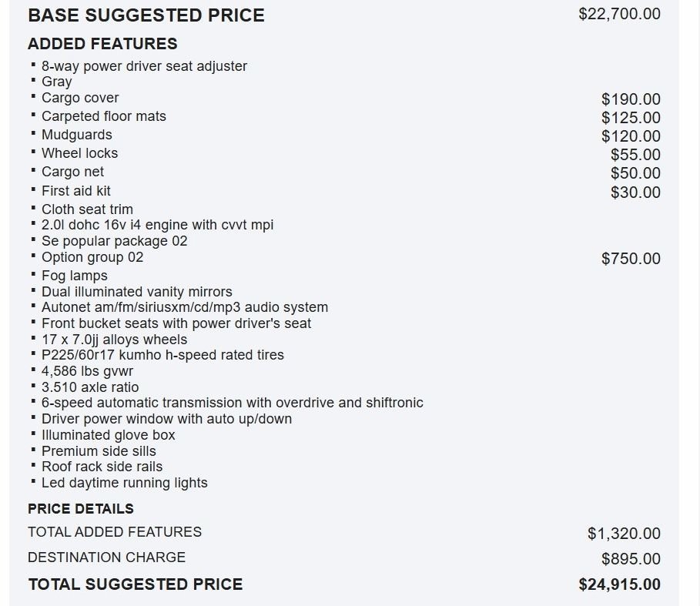Click the Total Added Features $1,320.00 amount
Image resolution: width=700 pixels, height=606 pixels.
(624, 534)
